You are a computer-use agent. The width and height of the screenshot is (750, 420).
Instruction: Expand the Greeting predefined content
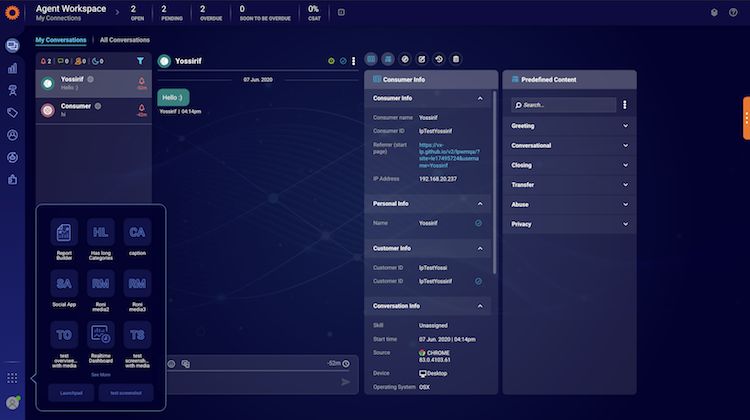point(625,126)
